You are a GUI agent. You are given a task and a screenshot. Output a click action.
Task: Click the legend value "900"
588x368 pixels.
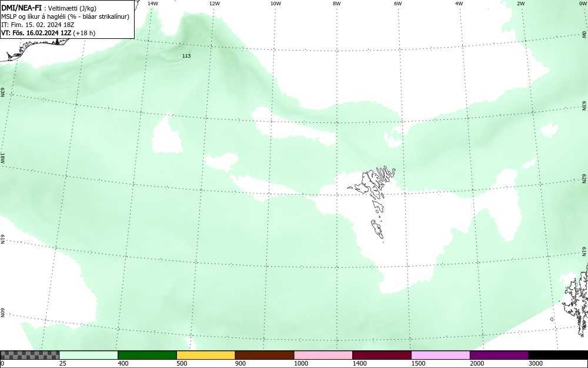click(x=240, y=363)
